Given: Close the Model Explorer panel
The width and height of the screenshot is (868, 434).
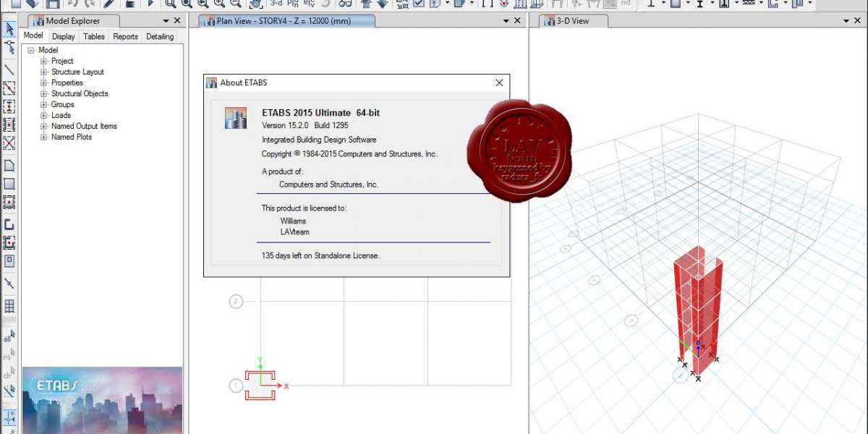Looking at the screenshot, I should pos(177,21).
